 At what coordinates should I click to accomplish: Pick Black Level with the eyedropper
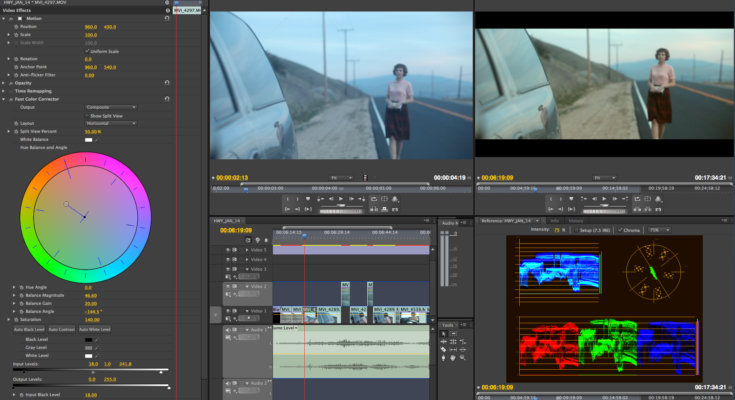click(x=97, y=340)
